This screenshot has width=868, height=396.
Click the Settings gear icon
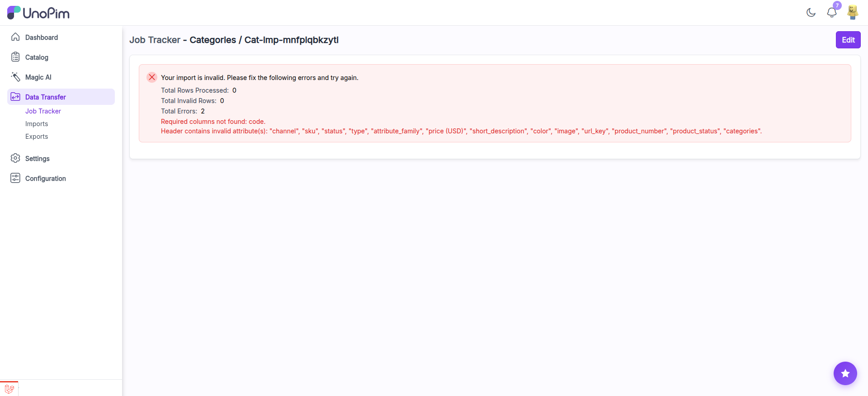coord(15,158)
